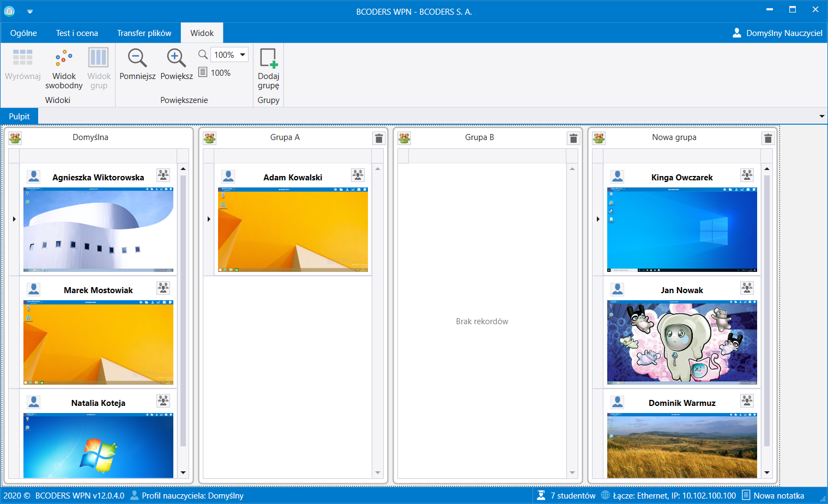Open tab list dropdown arrow right of Pulpit

(822, 116)
